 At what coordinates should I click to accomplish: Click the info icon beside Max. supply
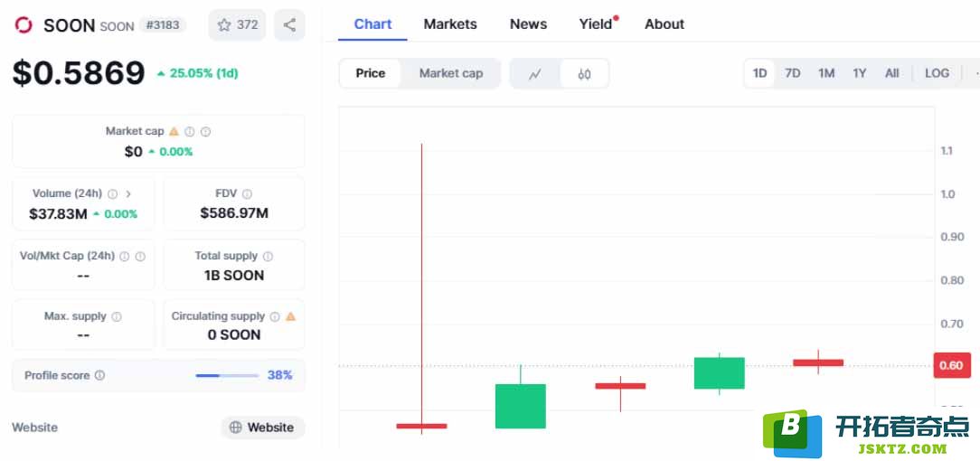click(117, 316)
